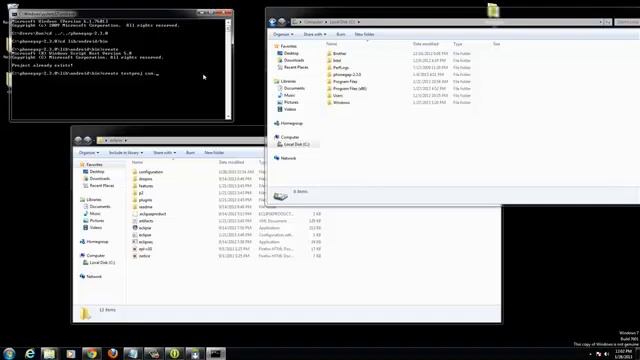Open Windows Media Player from the taskbar
Image resolution: width=640 pixels, height=360 pixels.
pos(71,353)
